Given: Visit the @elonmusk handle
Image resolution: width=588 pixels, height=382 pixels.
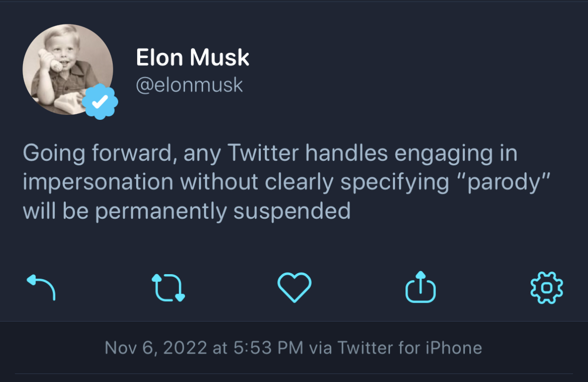Looking at the screenshot, I should pos(190,85).
